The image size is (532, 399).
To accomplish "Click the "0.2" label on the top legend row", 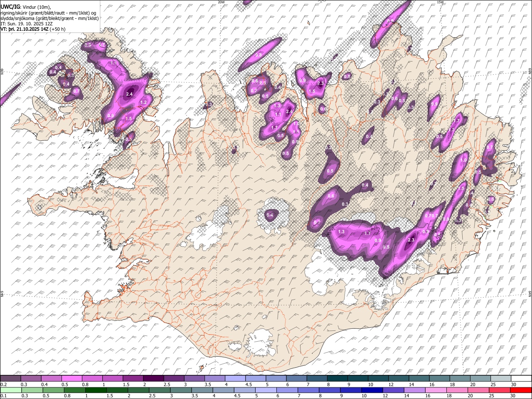I will (x=3, y=384).
